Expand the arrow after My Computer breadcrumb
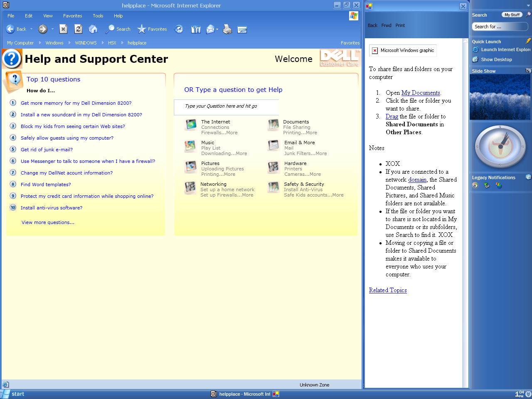Screen dimensions: 532x399 pos(40,43)
